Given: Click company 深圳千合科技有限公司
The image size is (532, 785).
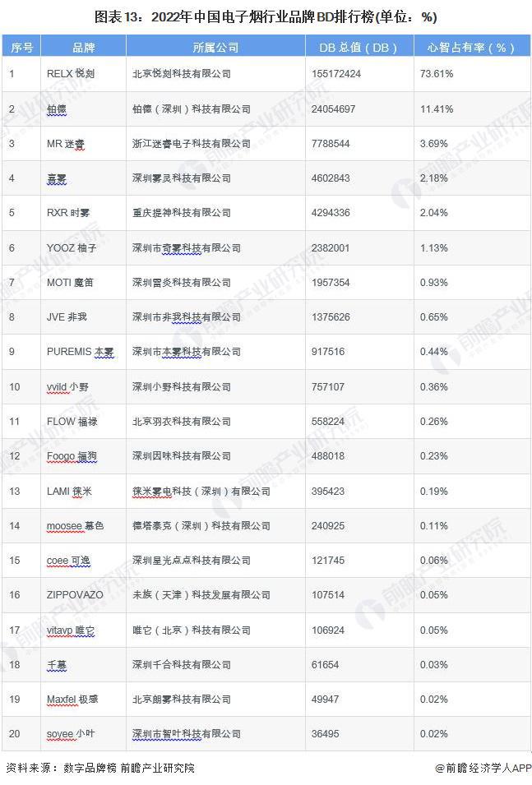Looking at the screenshot, I should [182, 665].
